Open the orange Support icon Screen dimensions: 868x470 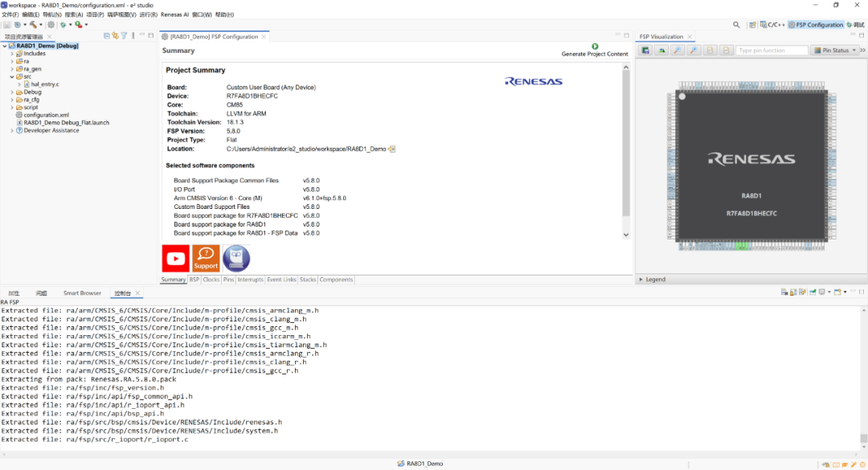coord(206,259)
